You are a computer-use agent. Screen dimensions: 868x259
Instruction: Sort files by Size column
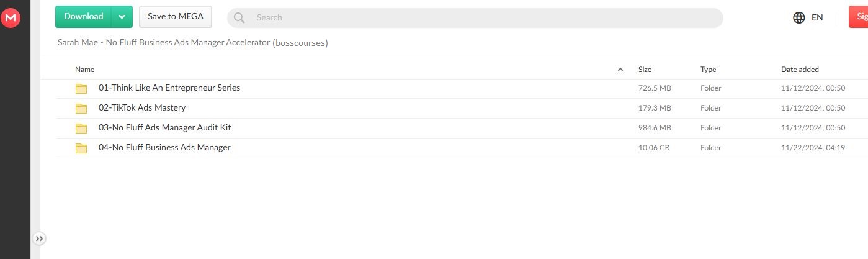tap(645, 70)
